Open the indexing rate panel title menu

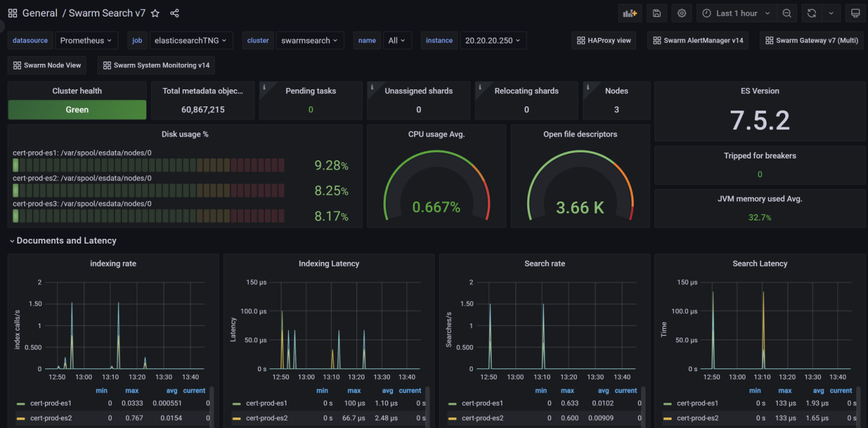113,264
